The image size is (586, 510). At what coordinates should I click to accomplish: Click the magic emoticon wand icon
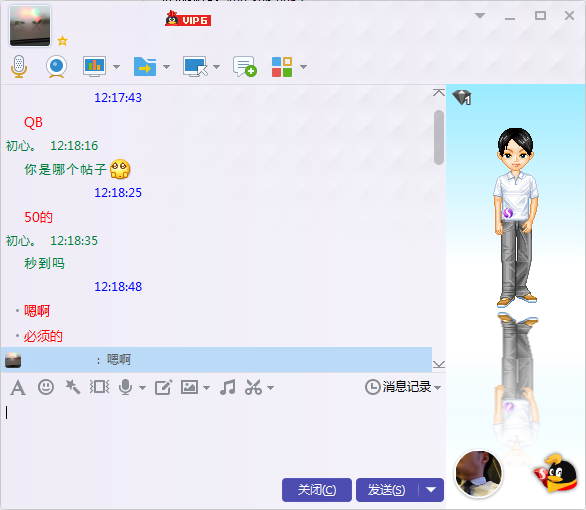(x=73, y=387)
